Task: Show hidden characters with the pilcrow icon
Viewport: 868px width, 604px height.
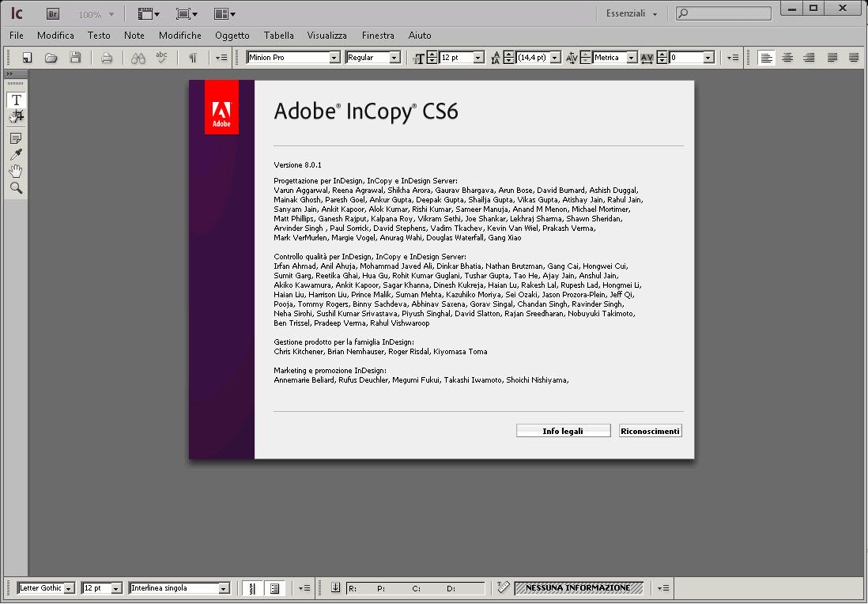Action: 193,58
